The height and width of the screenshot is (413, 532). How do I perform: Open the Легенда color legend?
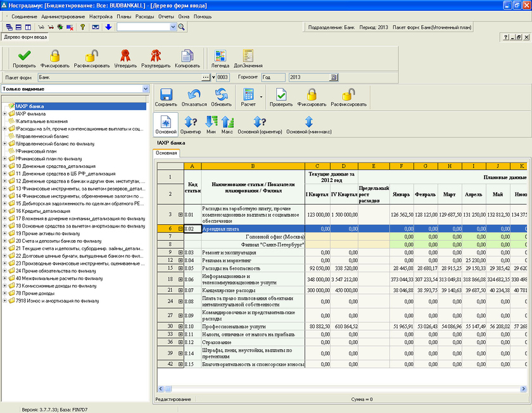point(220,58)
